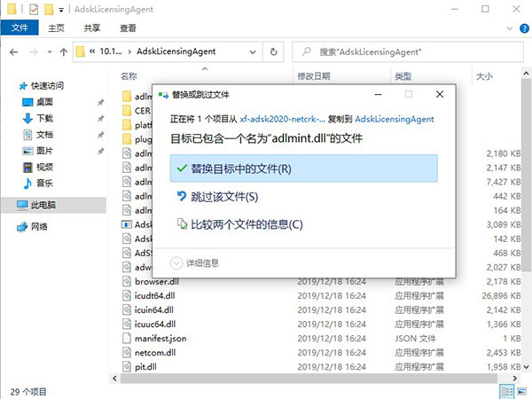Image resolution: width=532 pixels, height=399 pixels.
Task: Click in the AdskLicensingAgent search box
Action: pyautogui.click(x=412, y=51)
